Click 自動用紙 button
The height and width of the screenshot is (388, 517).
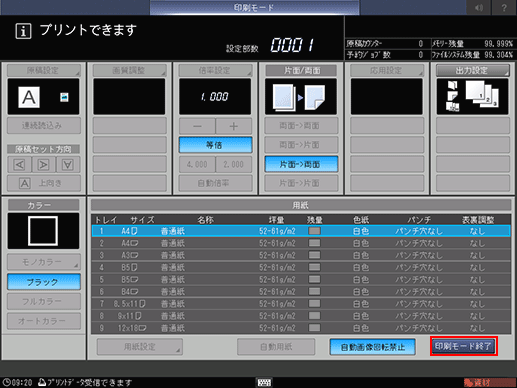[276, 347]
